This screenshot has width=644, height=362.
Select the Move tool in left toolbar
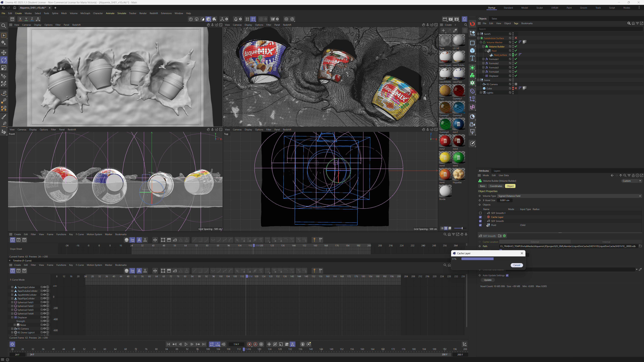(x=4, y=52)
